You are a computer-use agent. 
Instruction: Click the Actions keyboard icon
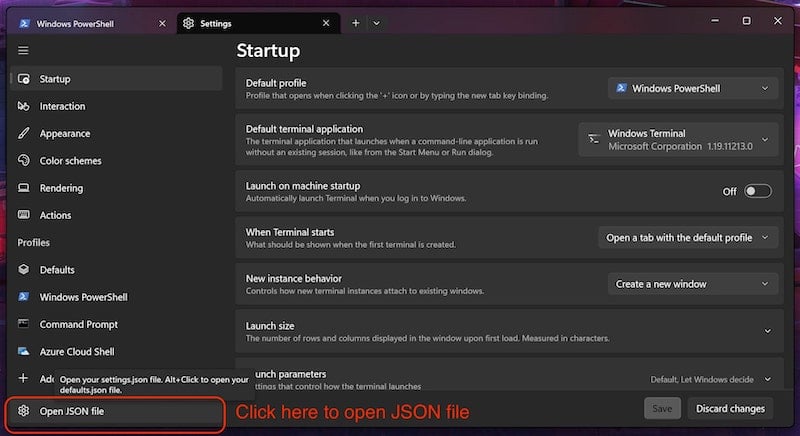click(23, 215)
